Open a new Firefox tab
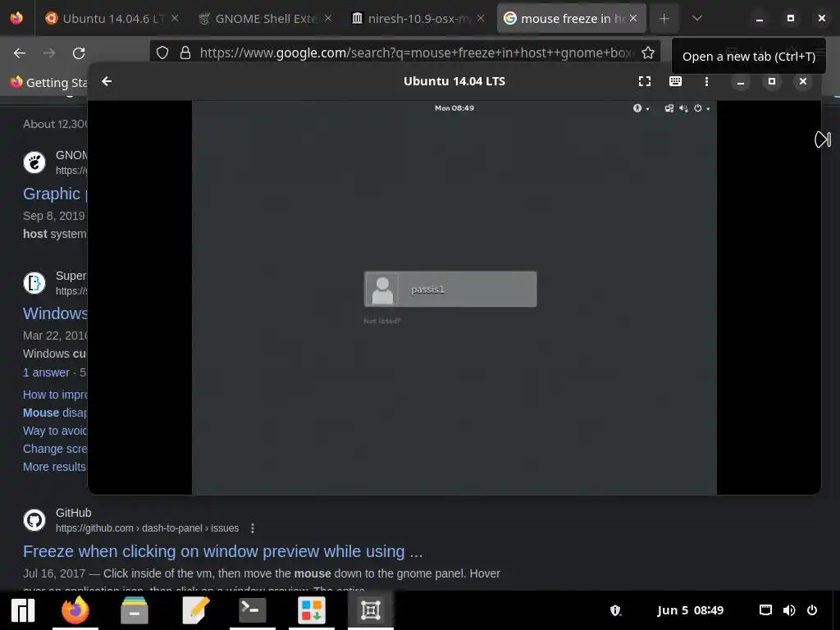Image resolution: width=840 pixels, height=630 pixels. tap(664, 19)
